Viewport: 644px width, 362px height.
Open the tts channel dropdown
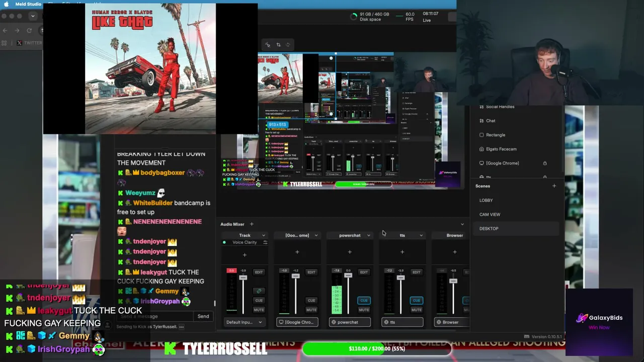[x=421, y=235]
